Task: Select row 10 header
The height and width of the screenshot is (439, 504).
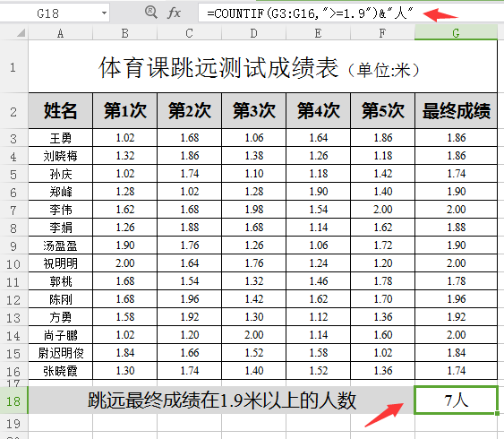Action: point(13,263)
